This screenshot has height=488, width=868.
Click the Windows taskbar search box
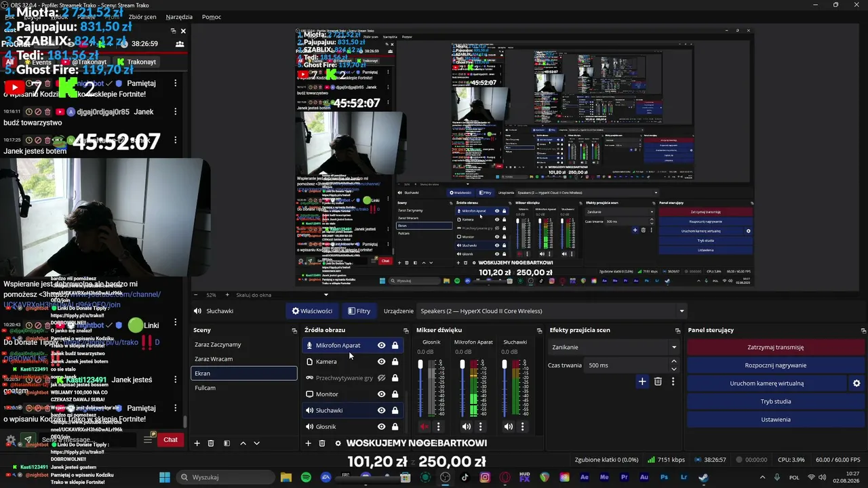coord(226,477)
